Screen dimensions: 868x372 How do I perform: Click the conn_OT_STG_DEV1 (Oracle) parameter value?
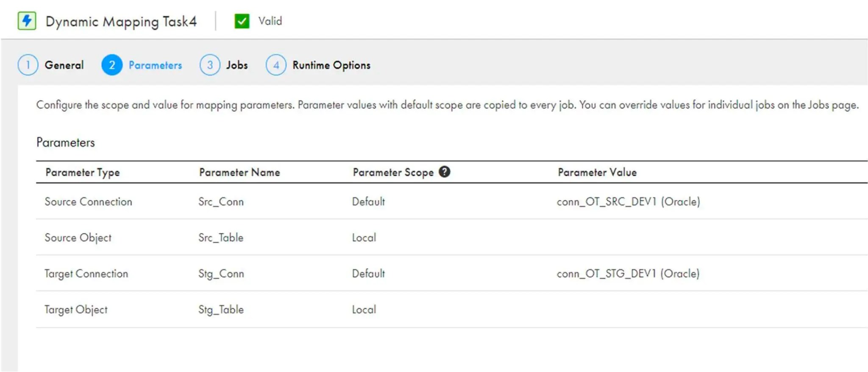point(628,273)
